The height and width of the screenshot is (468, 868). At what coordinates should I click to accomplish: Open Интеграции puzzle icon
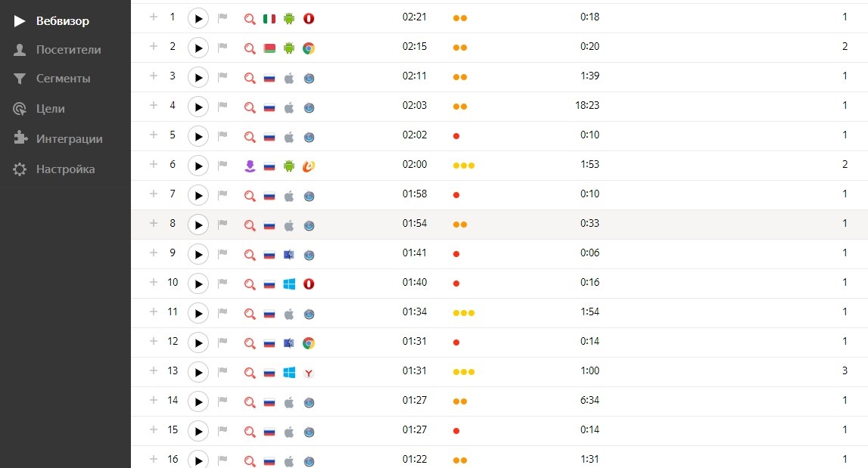click(20, 138)
